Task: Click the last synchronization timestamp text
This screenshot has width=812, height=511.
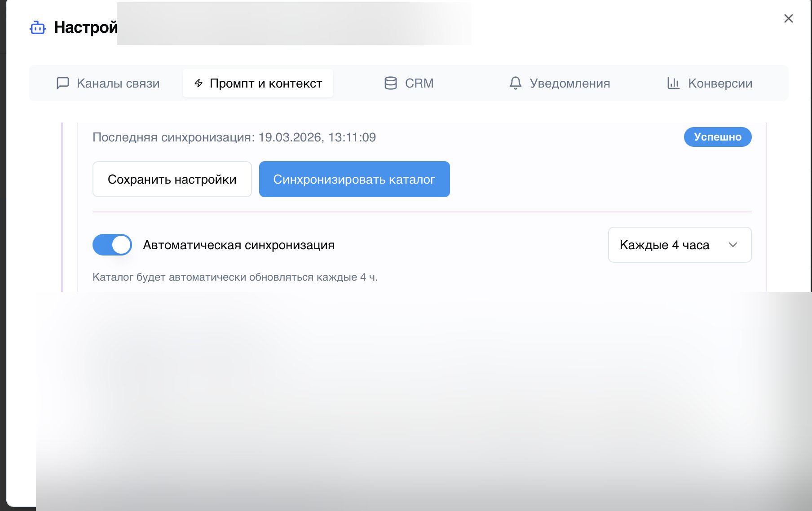Action: click(x=234, y=137)
